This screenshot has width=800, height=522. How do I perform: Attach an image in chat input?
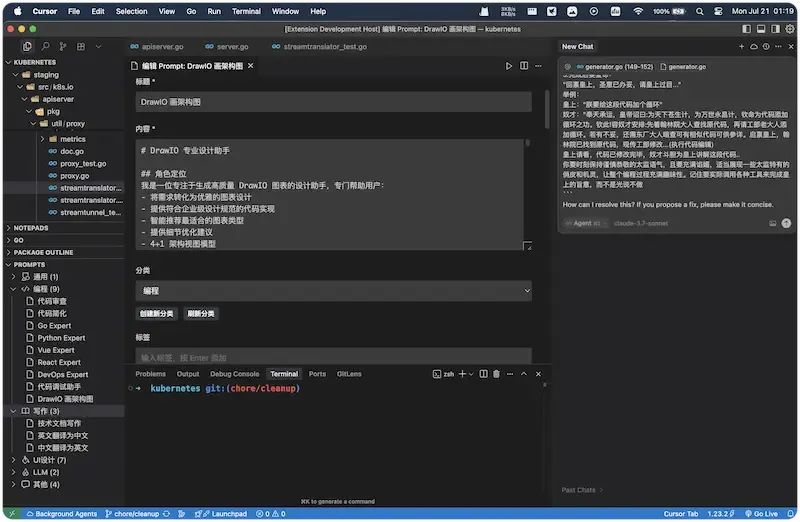point(772,223)
